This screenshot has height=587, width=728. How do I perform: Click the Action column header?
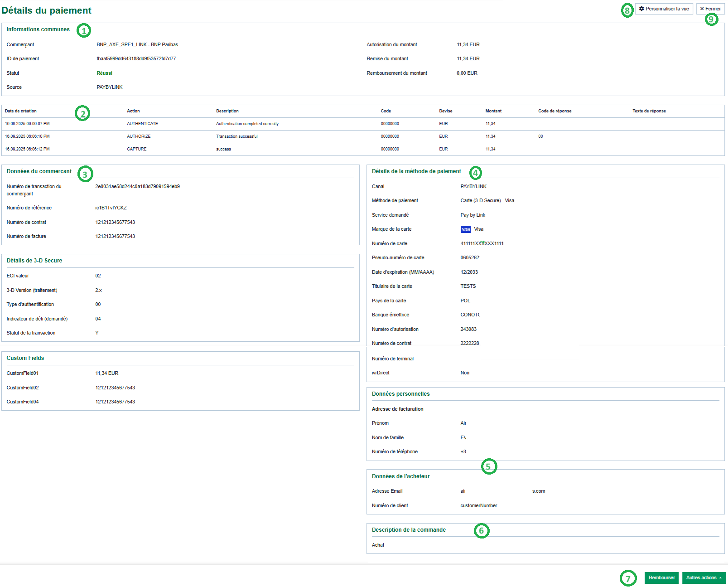133,111
